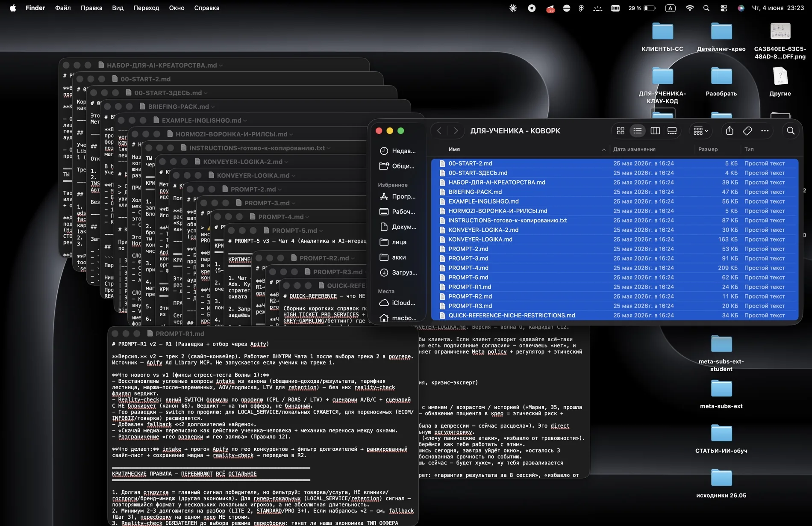
Task: Open title dropdown of PROMPT-5.md window
Action: [321, 231]
